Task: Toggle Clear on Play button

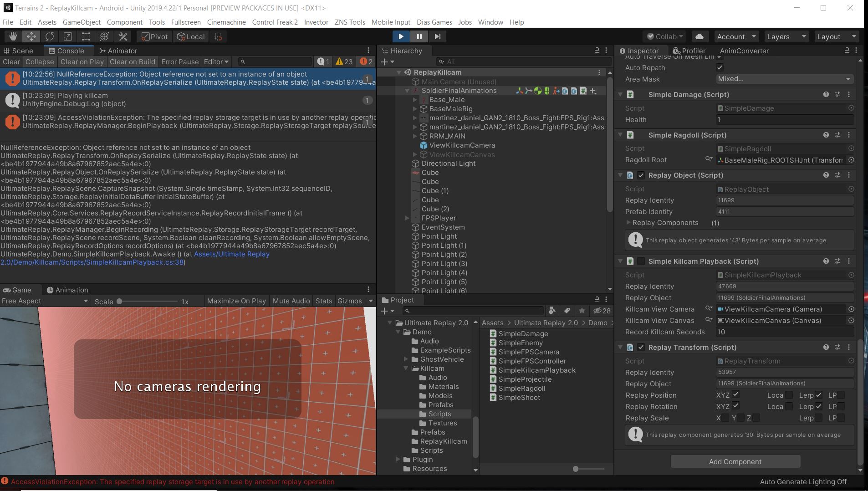Action: click(82, 61)
